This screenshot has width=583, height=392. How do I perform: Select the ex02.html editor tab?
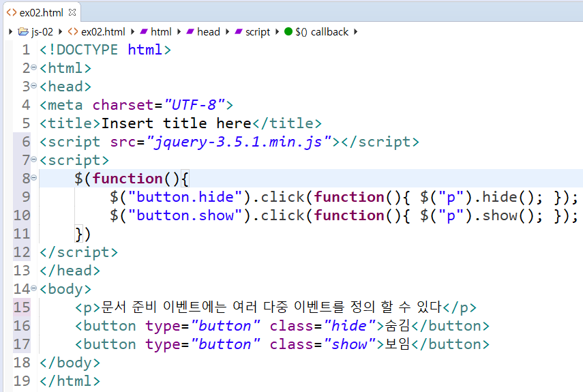[42, 12]
